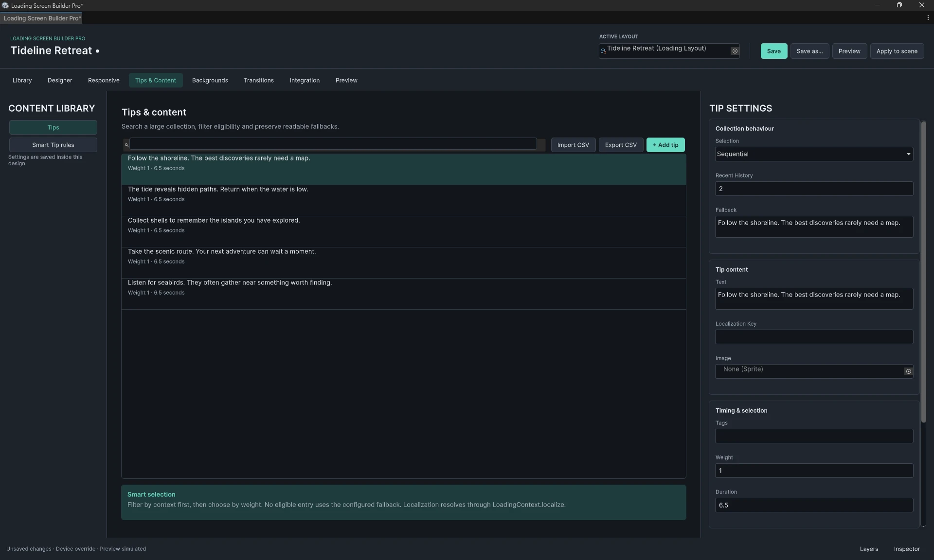Open the window kebab menu icon

click(x=928, y=18)
